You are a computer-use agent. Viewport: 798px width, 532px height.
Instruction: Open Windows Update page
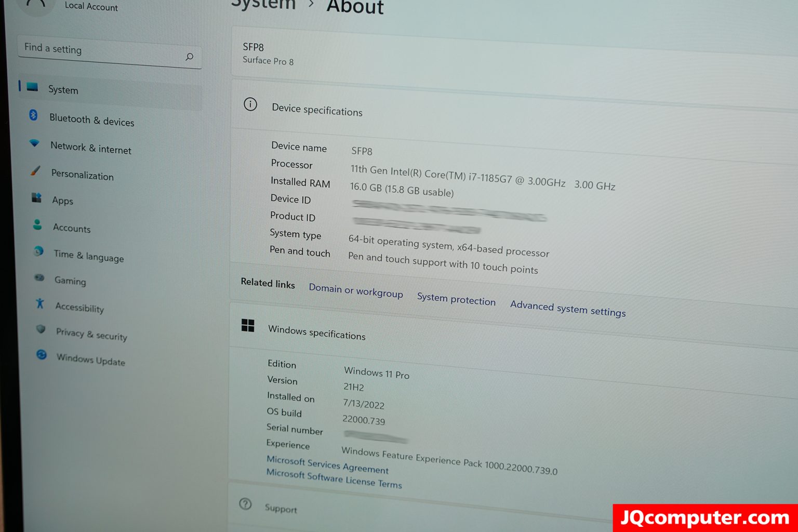tap(91, 360)
